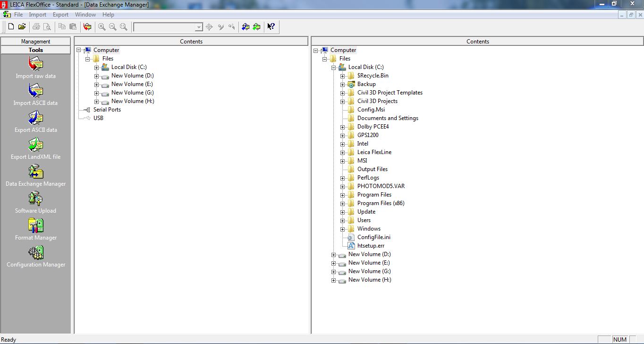Open the empty toolbar combo box dropdown

click(199, 27)
